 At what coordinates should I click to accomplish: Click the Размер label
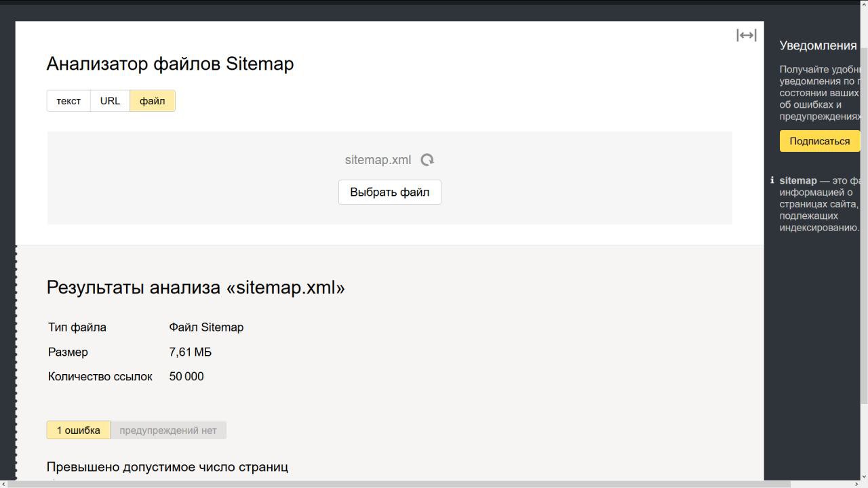pos(68,352)
